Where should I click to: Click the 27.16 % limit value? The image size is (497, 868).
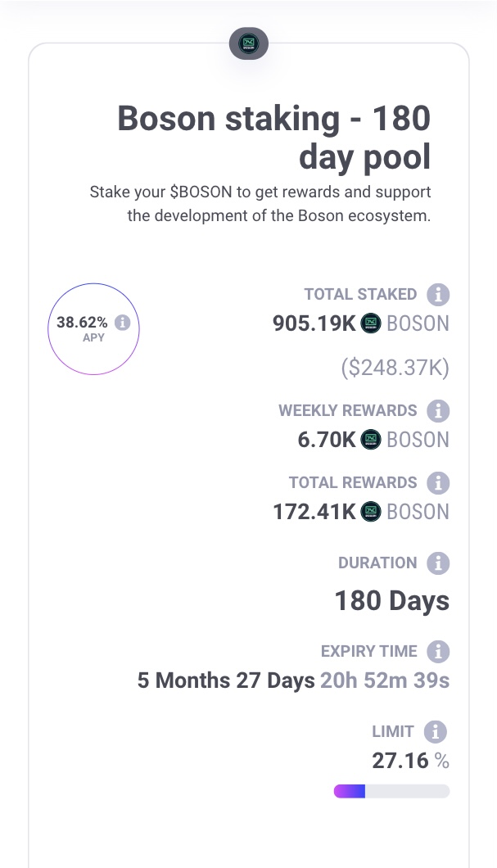pos(410,761)
